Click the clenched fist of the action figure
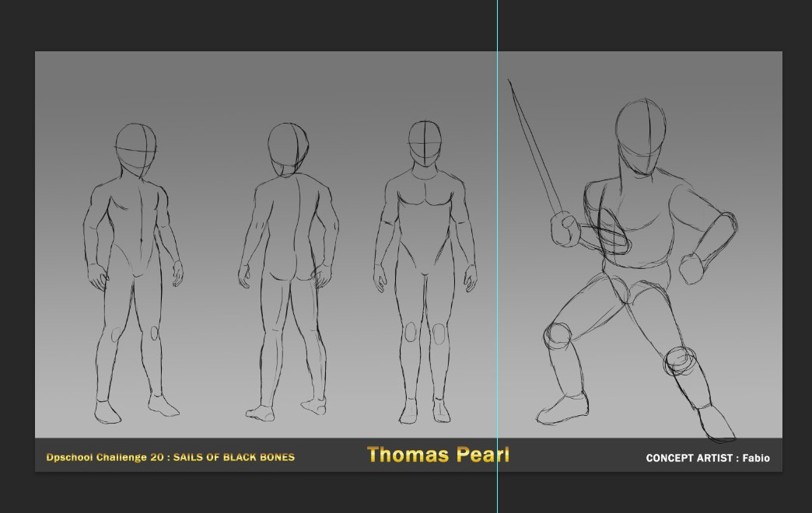 click(x=691, y=270)
